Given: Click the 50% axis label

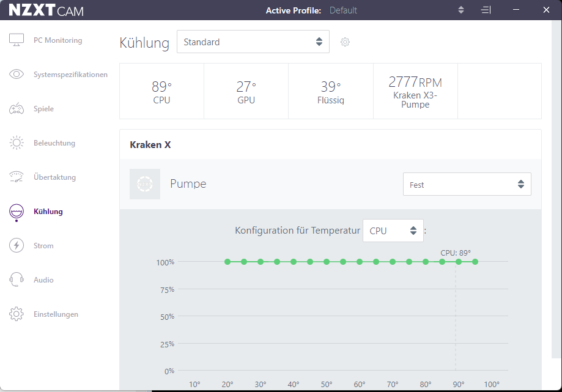Looking at the screenshot, I should pyautogui.click(x=167, y=317).
